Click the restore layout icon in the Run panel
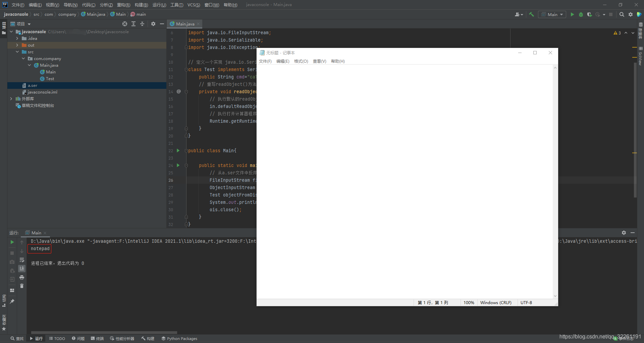 point(12,290)
